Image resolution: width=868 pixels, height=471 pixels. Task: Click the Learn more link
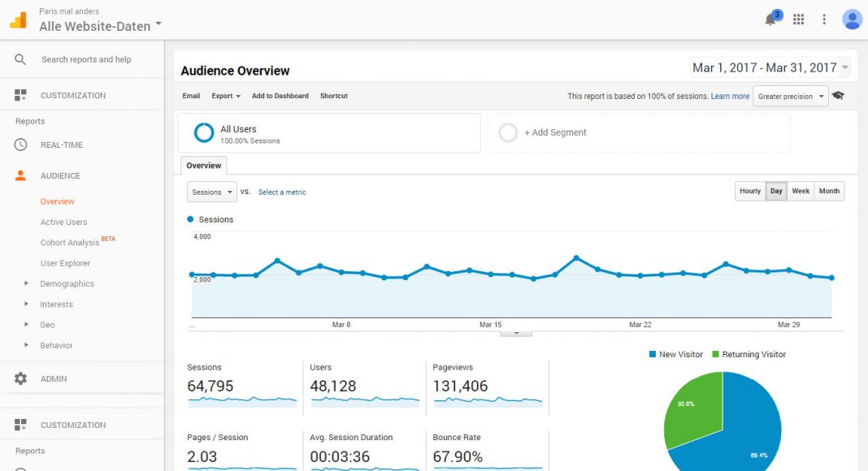pyautogui.click(x=730, y=96)
